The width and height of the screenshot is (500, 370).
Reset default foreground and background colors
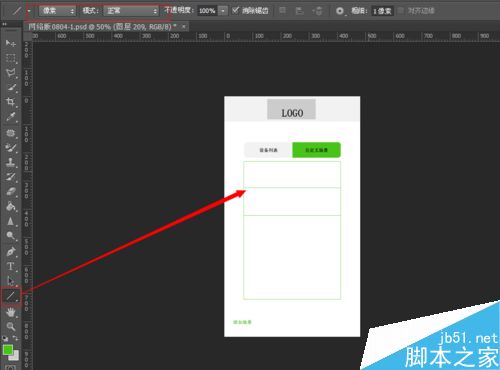(5, 338)
